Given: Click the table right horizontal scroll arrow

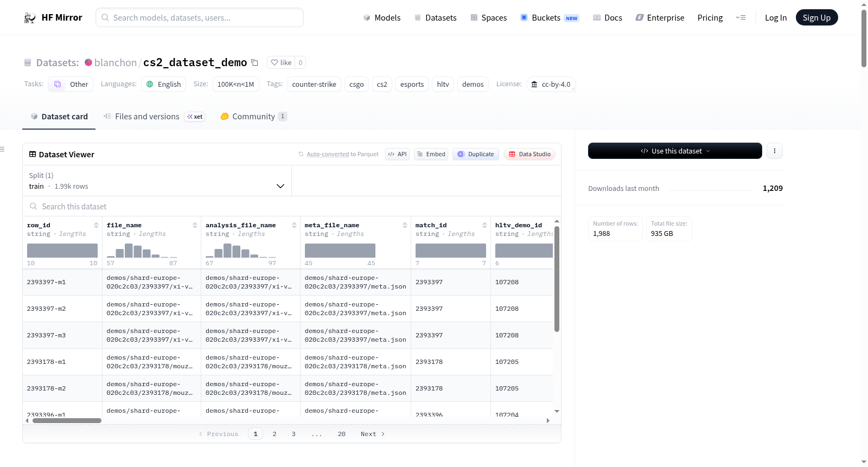Looking at the screenshot, I should coord(548,420).
